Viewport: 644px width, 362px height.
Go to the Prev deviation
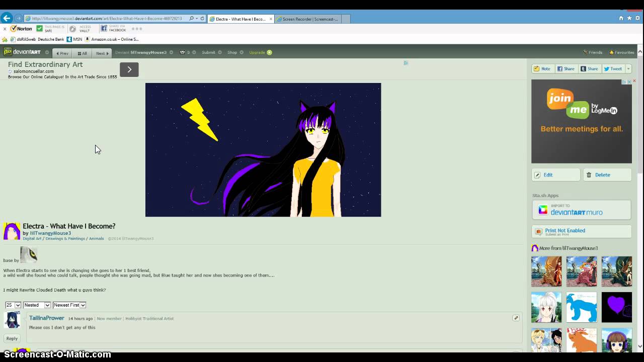(62, 53)
